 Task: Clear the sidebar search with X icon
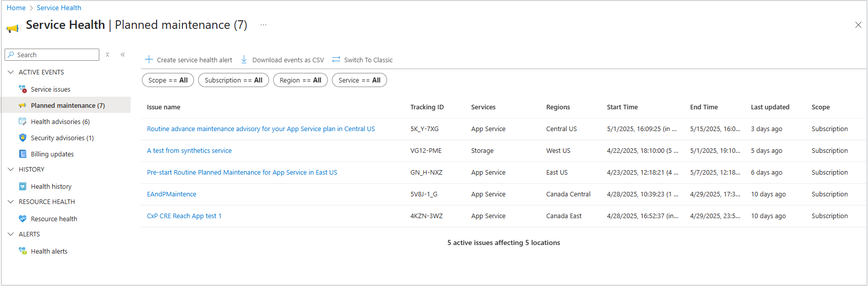[107, 55]
